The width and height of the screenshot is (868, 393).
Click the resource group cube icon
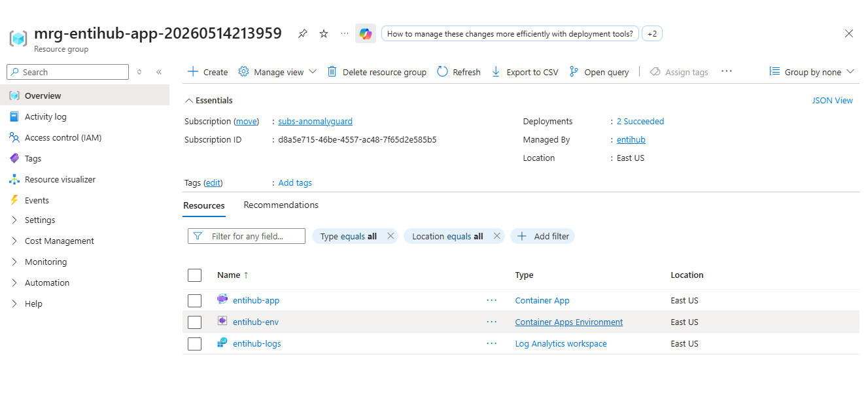[18, 38]
